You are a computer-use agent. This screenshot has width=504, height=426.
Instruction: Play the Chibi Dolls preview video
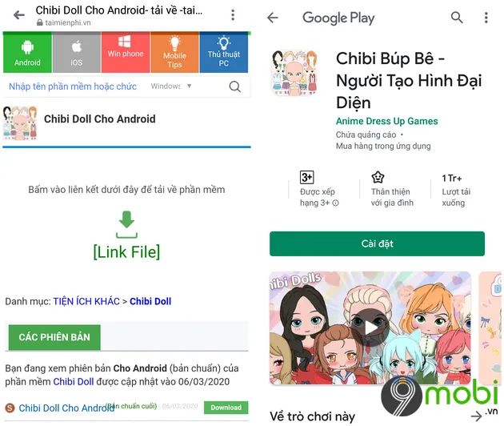click(x=370, y=328)
